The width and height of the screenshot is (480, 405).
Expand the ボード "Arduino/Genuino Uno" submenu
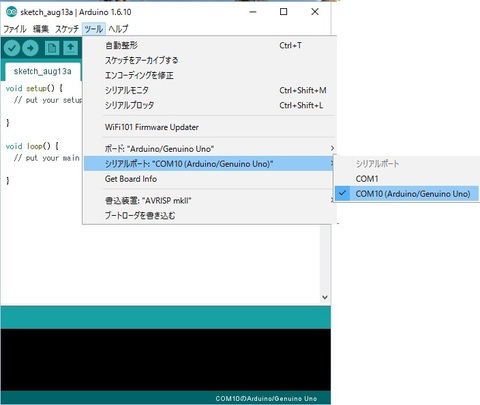point(209,149)
